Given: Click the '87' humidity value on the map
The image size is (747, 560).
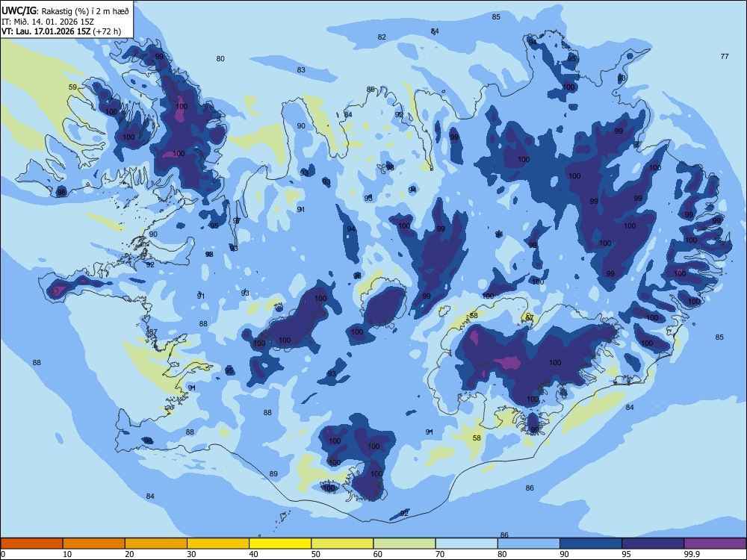Looking at the screenshot, I should [x=153, y=332].
